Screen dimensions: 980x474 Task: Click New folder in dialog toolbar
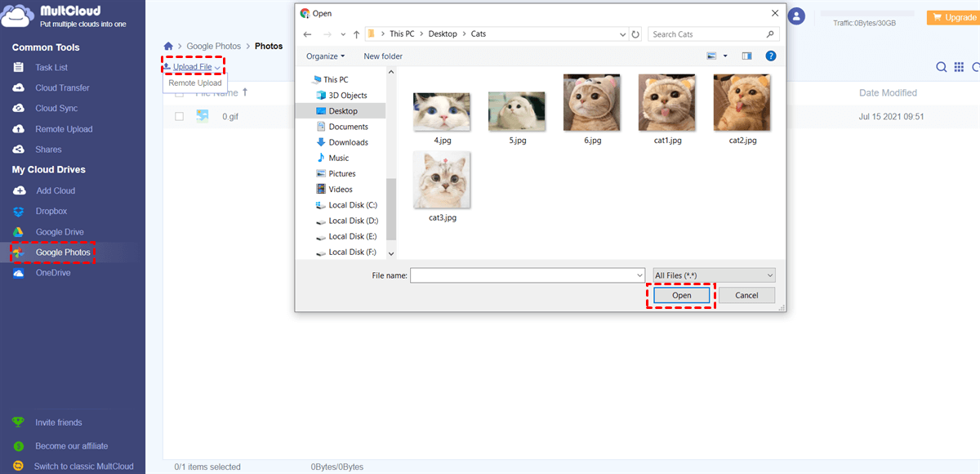click(x=383, y=56)
